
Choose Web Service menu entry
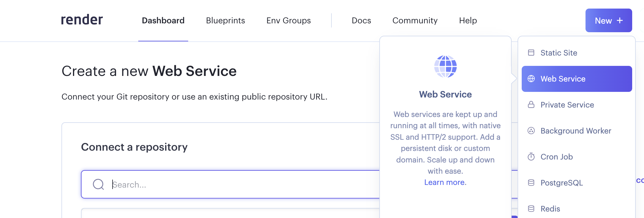[577, 79]
